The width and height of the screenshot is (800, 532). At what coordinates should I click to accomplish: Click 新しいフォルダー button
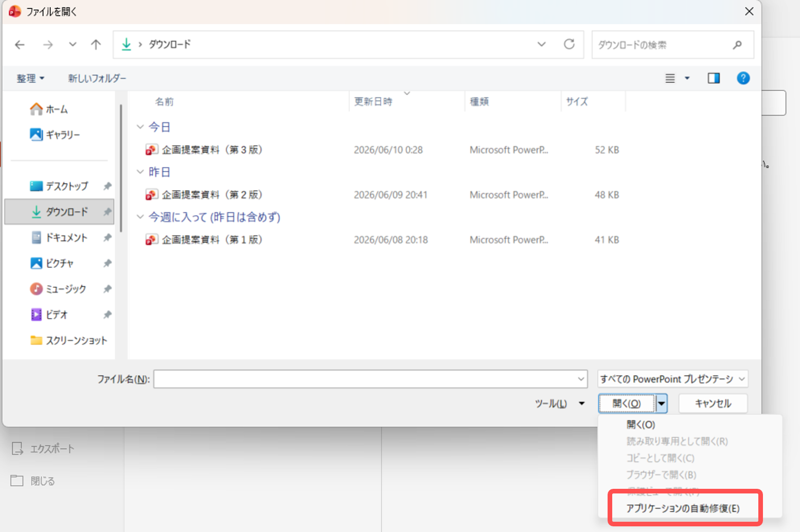tap(97, 78)
